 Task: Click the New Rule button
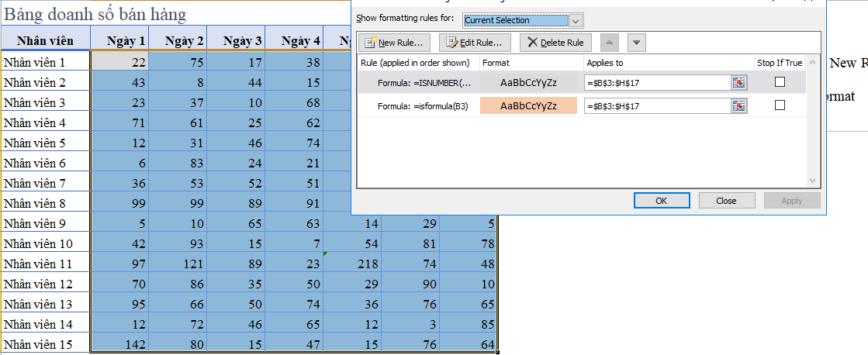393,43
